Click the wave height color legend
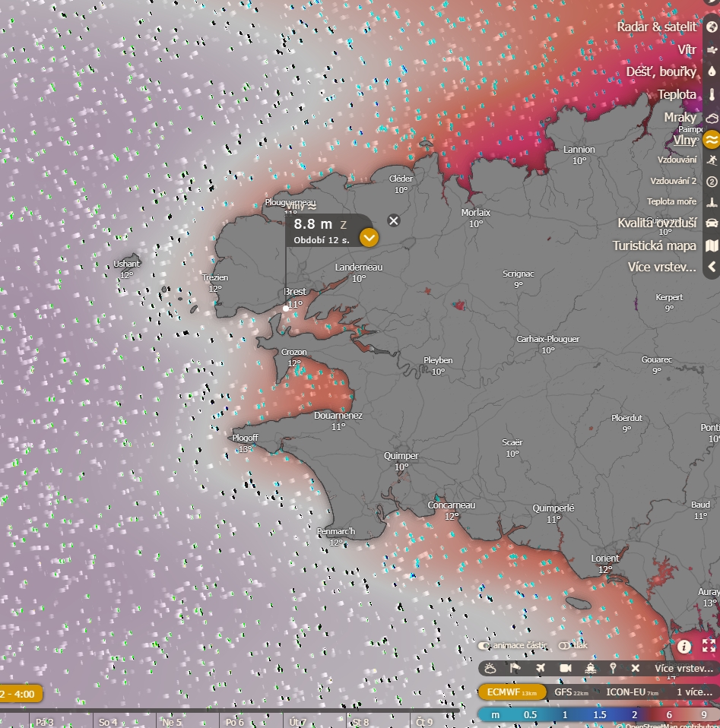 (x=598, y=715)
